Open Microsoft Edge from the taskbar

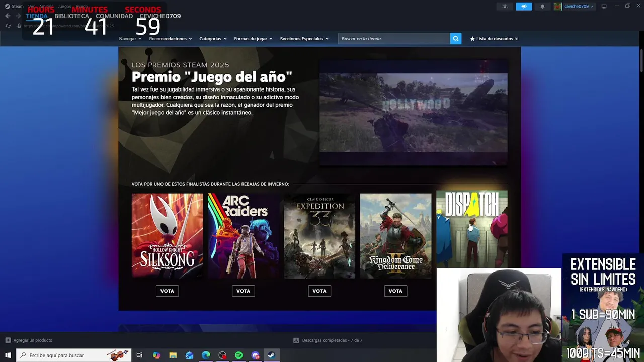(x=206, y=355)
